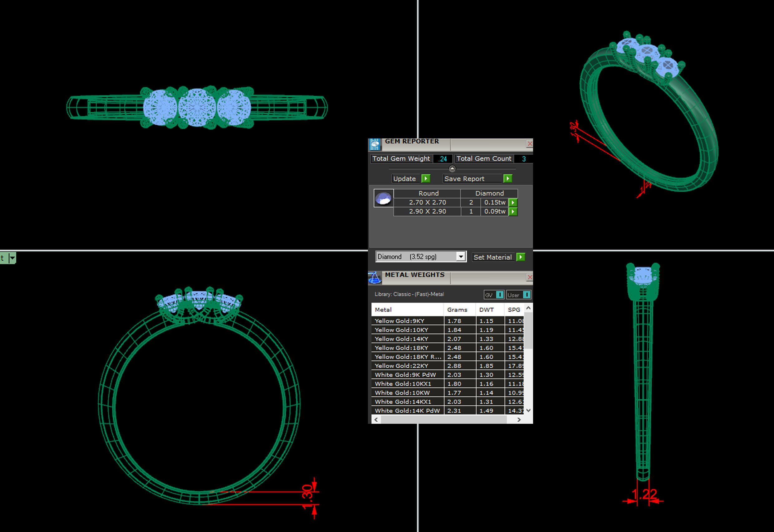Screen dimensions: 774x532
Task: Click the green arrow next to Save Report
Action: 507,179
